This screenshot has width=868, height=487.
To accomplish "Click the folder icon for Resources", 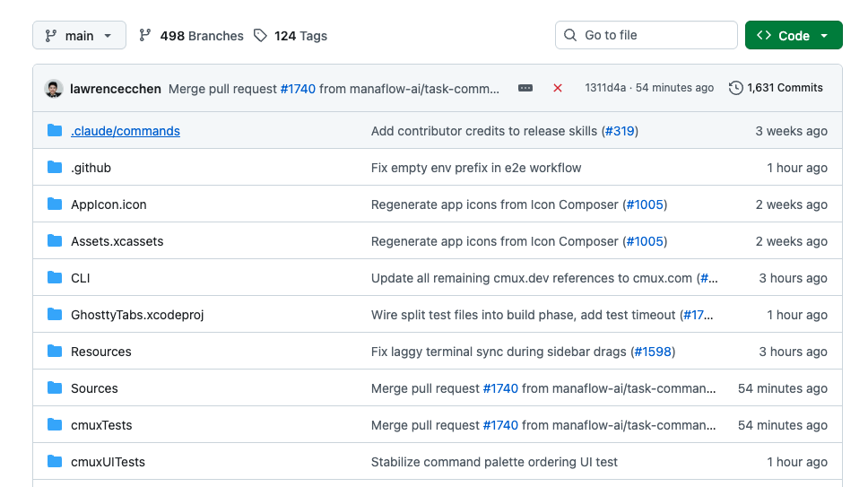I will coord(55,351).
